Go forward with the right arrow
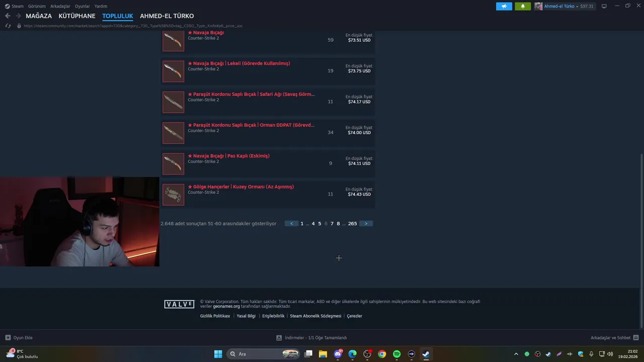 click(x=19, y=16)
